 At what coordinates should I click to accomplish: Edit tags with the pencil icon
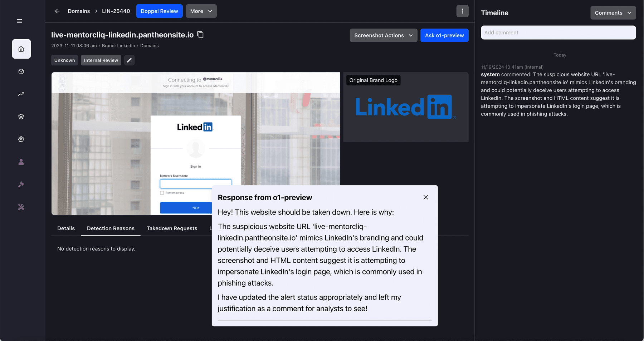coord(130,60)
